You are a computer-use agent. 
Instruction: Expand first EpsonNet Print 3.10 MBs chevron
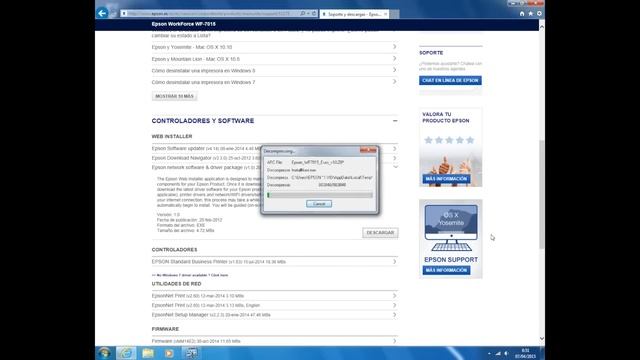tap(394, 296)
